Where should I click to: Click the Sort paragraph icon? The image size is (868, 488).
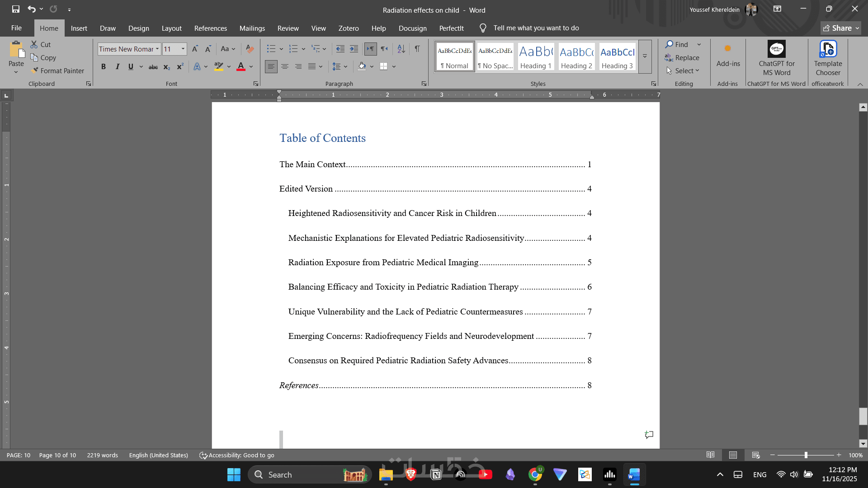click(x=401, y=49)
